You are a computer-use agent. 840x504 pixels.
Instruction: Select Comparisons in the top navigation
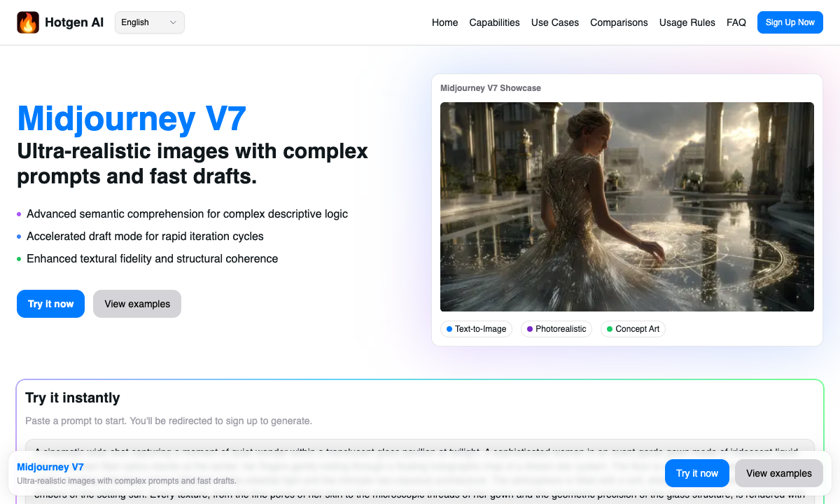pyautogui.click(x=619, y=22)
